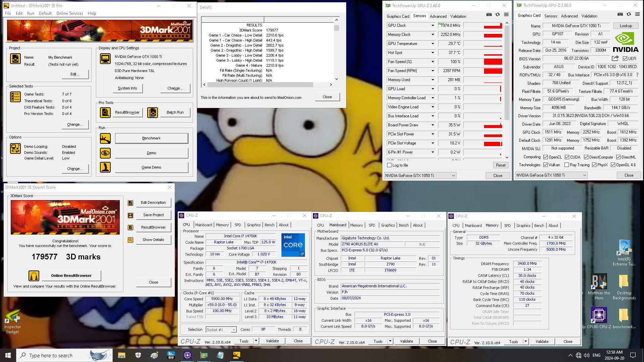Screen dimensions: 644x362
Task: Open hamburger menu in GPU-Z Graphics Card window
Action: 637,14
